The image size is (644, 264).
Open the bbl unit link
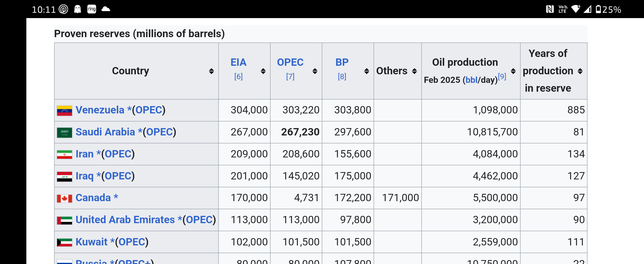[x=471, y=80]
